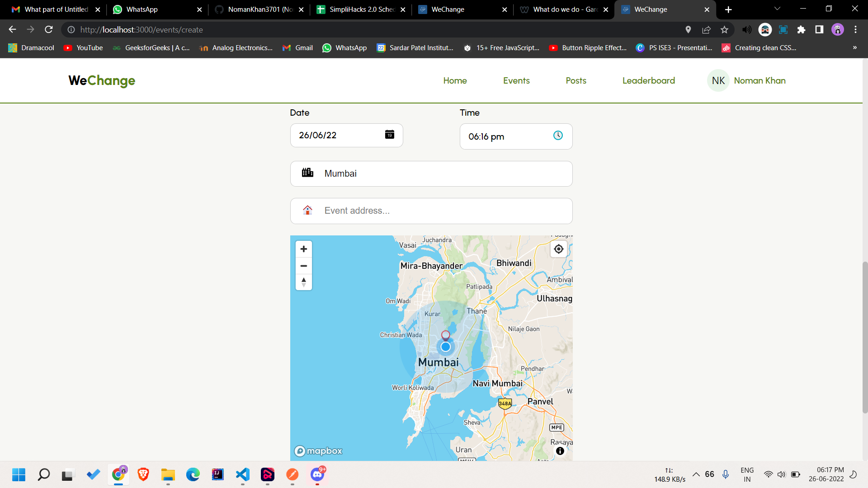Click the Mapbox logo on the map
Viewport: 868px width, 488px height.
[318, 451]
